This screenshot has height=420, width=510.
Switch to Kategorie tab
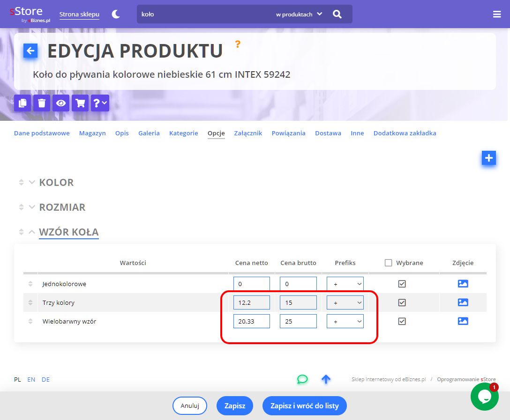click(x=183, y=133)
